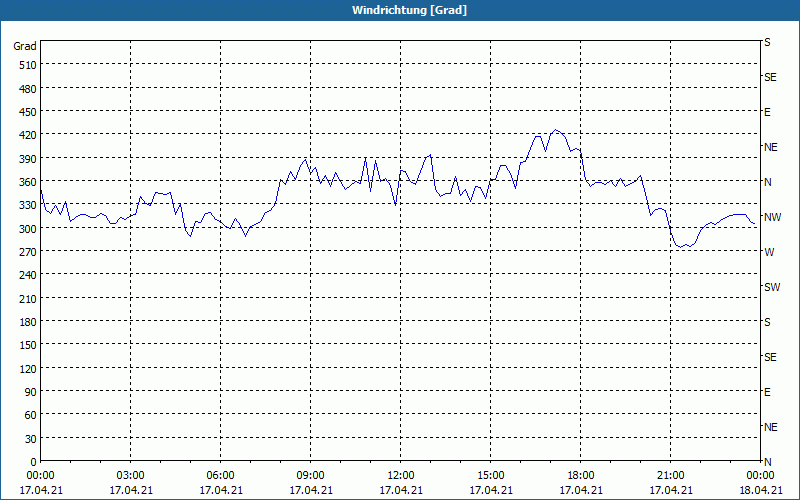The image size is (800, 500).
Task: Click the 18:00 time axis label
Action: (x=581, y=476)
